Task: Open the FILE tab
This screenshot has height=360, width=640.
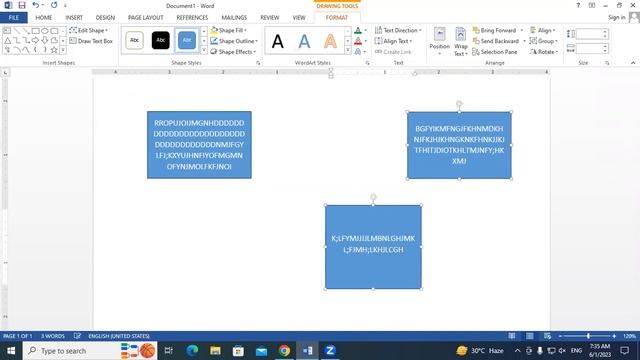Action: 13,18
